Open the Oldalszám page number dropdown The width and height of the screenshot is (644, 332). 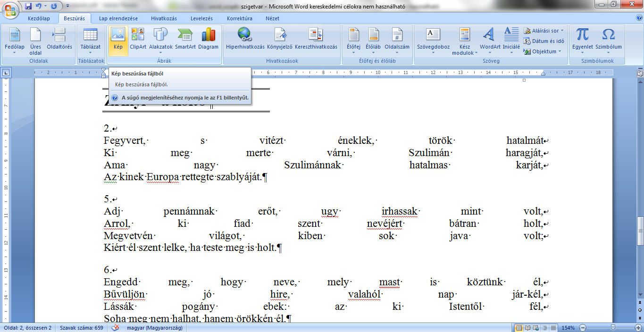pyautogui.click(x=397, y=41)
